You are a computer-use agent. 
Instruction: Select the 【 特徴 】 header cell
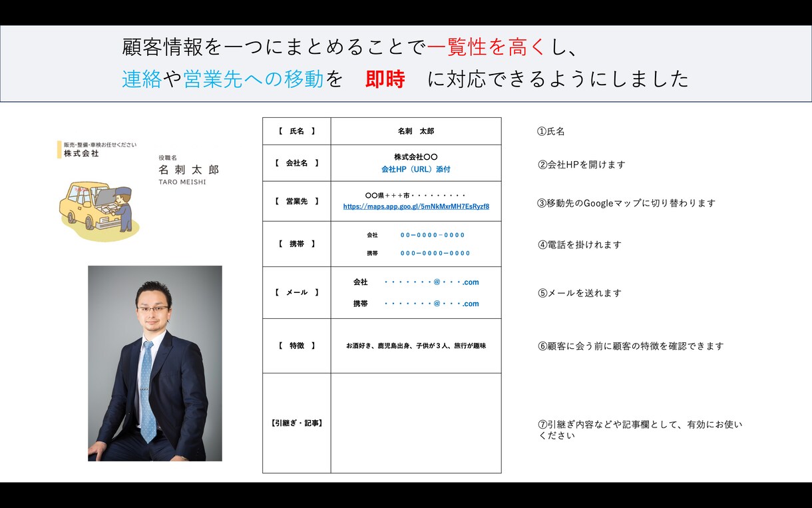pos(297,346)
